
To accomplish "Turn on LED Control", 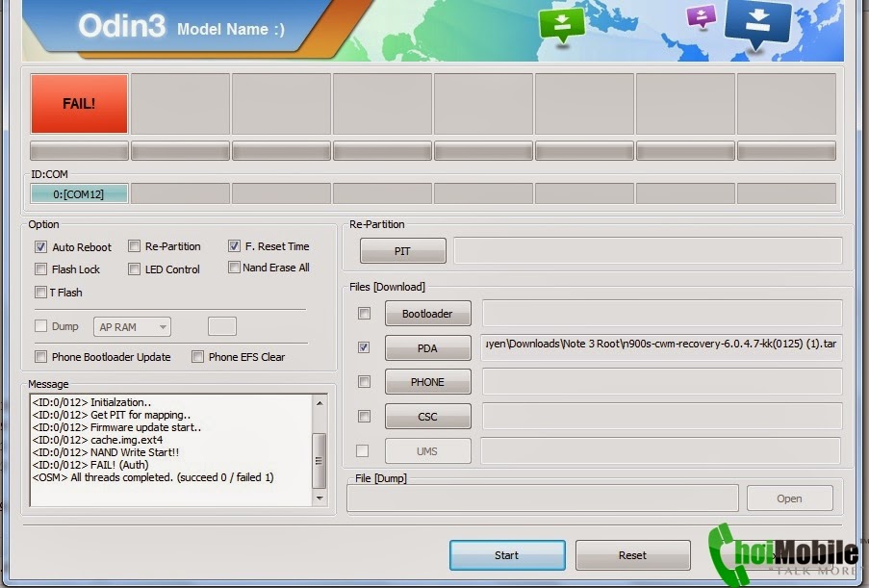I will click(x=134, y=269).
